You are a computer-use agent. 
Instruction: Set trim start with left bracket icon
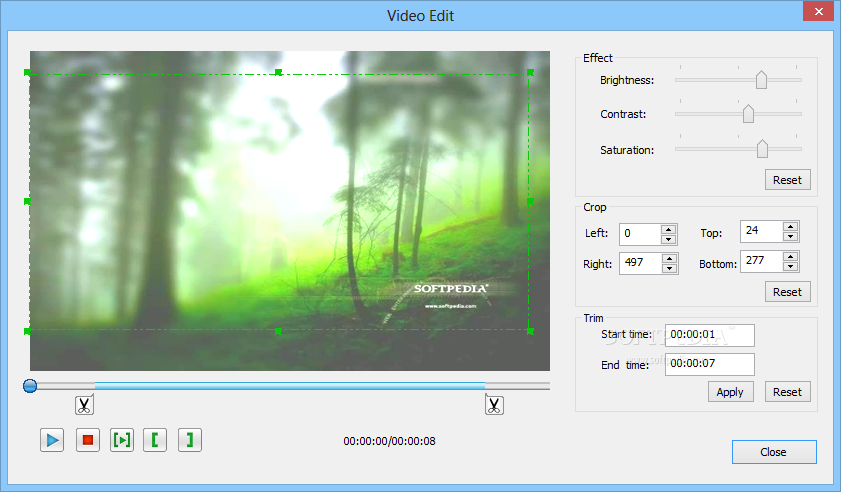[155, 440]
